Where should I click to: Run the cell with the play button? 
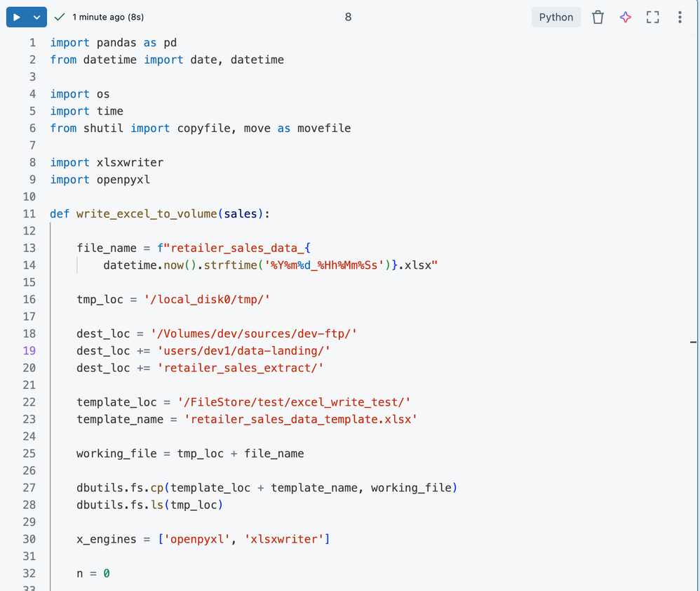pos(17,17)
